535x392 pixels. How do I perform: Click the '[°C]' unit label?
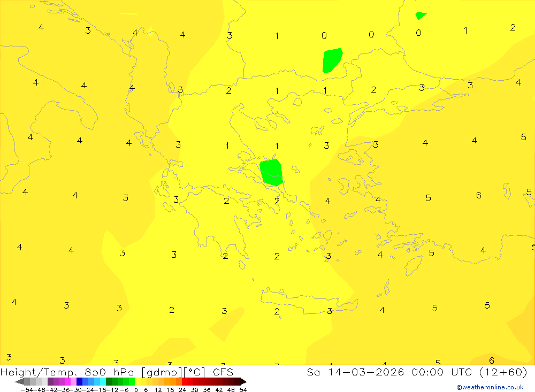click(x=194, y=372)
